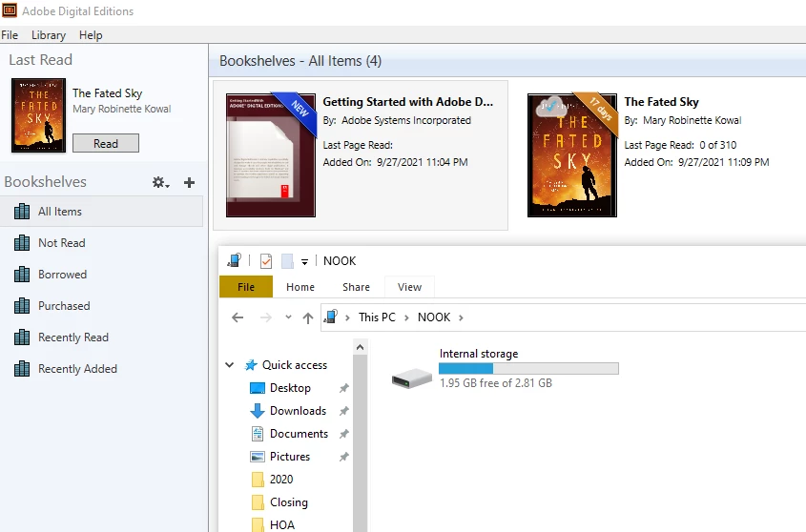The image size is (806, 532).
Task: Select the Recently Added bookshelf
Action: [x=101, y=369]
